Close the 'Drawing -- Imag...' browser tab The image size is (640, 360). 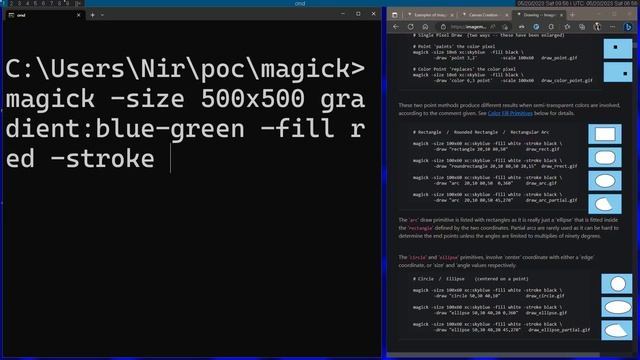tap(561, 15)
